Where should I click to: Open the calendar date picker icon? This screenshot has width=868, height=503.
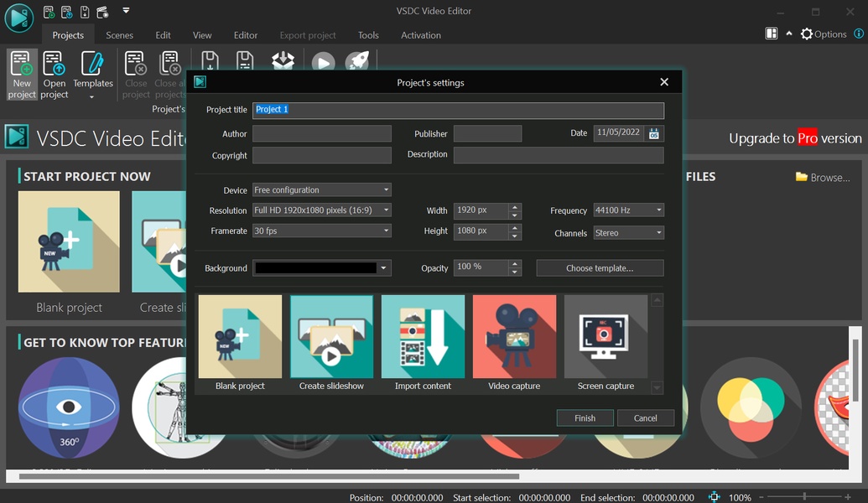click(654, 133)
